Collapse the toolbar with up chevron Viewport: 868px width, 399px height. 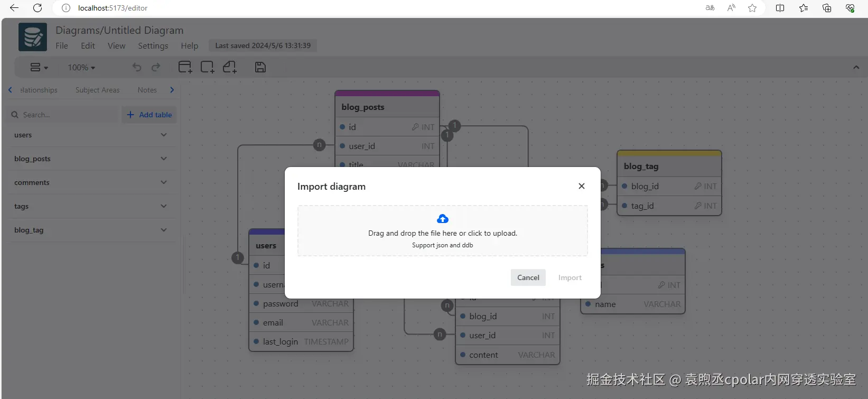(856, 67)
